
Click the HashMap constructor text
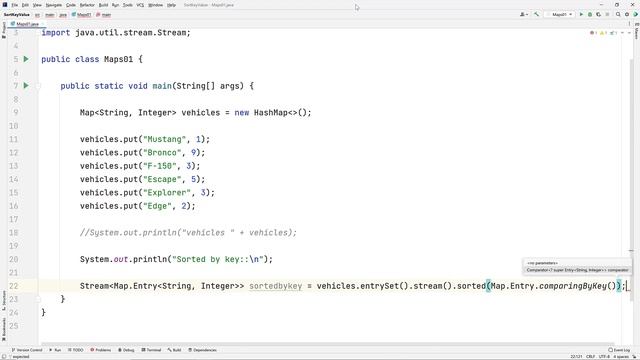pyautogui.click(x=282, y=113)
